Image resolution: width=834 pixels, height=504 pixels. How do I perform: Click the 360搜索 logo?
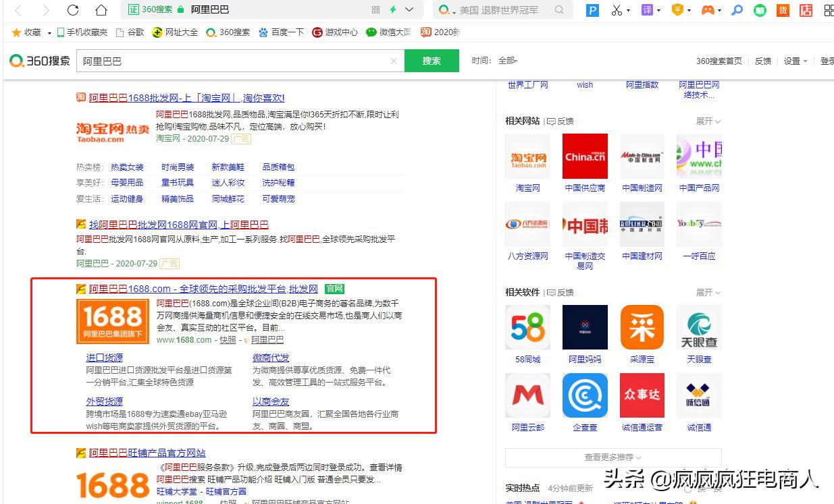click(x=40, y=61)
